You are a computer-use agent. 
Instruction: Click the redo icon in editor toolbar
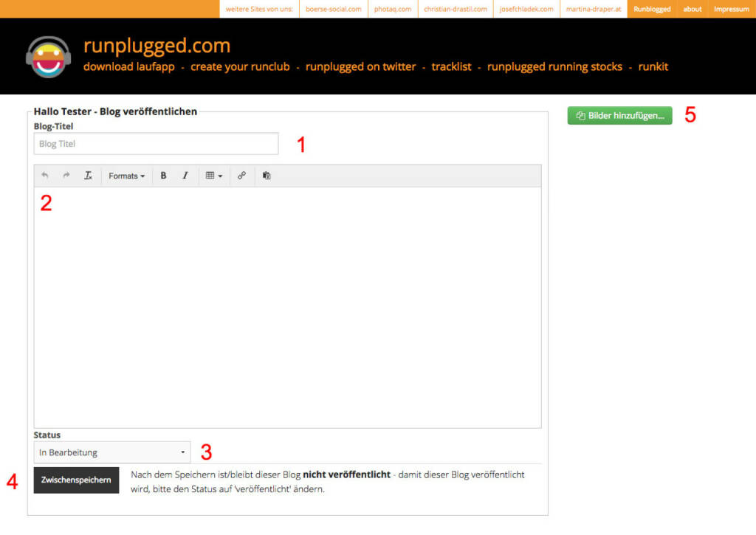pos(66,176)
